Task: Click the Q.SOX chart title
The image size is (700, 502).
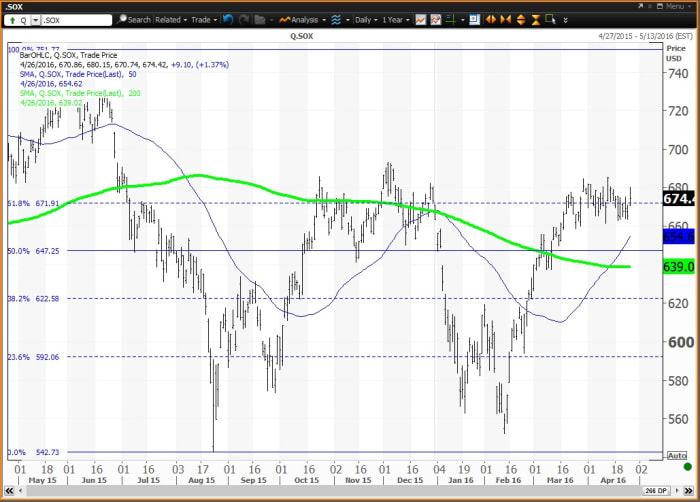Action: click(x=301, y=37)
